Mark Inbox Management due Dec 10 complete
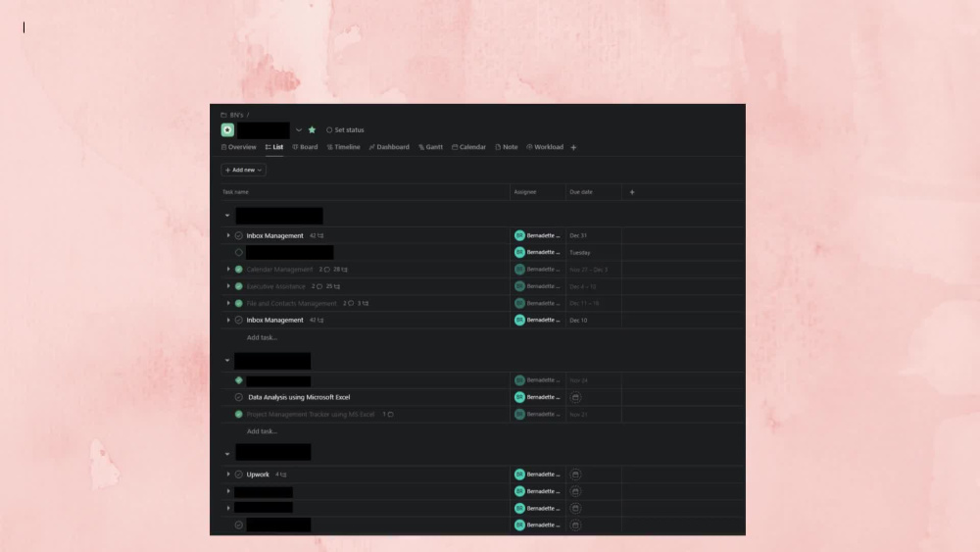The image size is (980, 552). click(239, 320)
